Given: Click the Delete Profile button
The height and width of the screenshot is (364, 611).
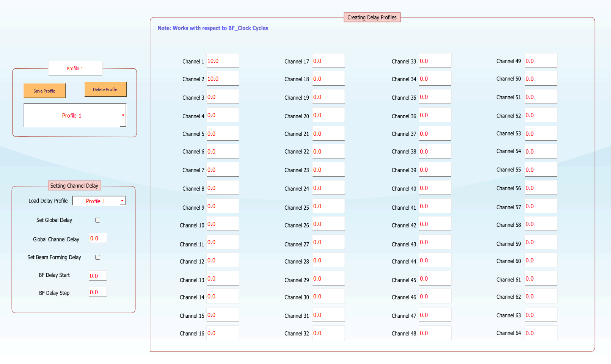Looking at the screenshot, I should 105,89.
